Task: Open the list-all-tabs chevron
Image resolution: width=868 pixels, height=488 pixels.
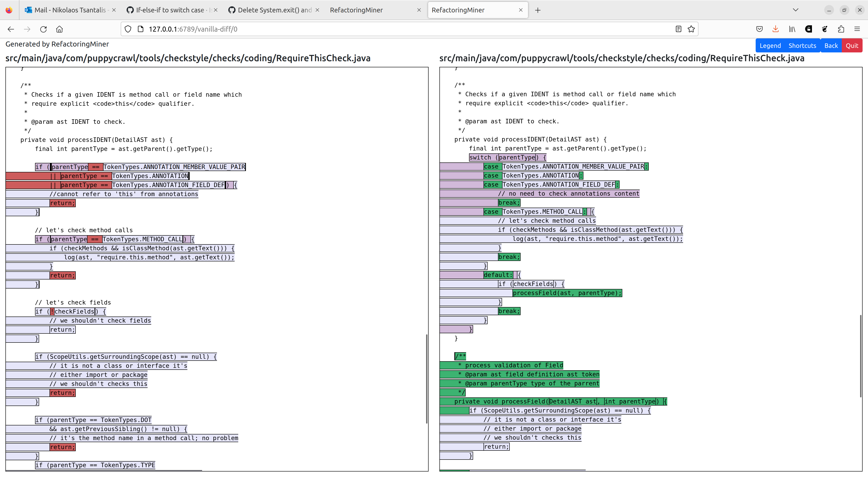Action: point(796,10)
